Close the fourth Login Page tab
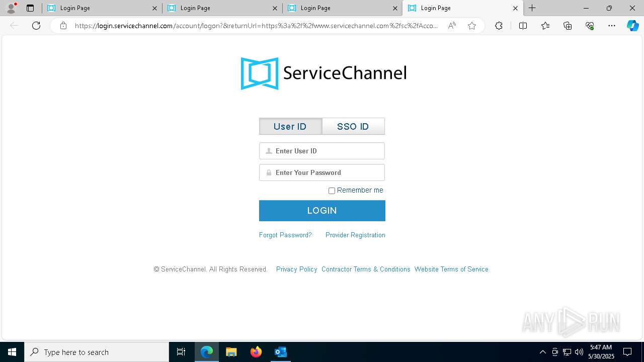The height and width of the screenshot is (362, 644). [x=515, y=8]
